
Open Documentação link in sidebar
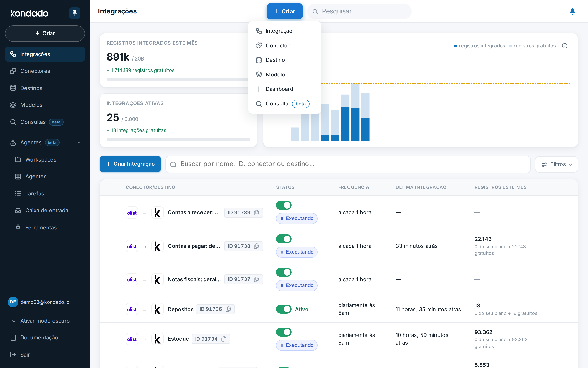pos(45,338)
